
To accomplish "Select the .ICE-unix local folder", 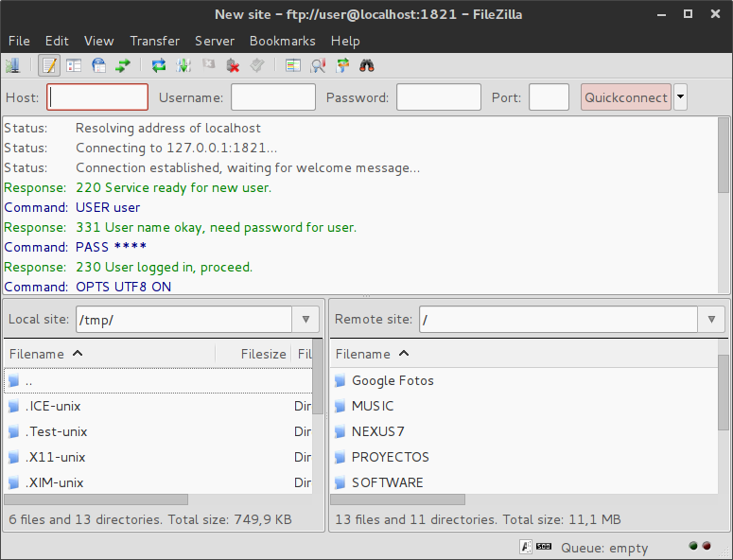I will pyautogui.click(x=158, y=406).
